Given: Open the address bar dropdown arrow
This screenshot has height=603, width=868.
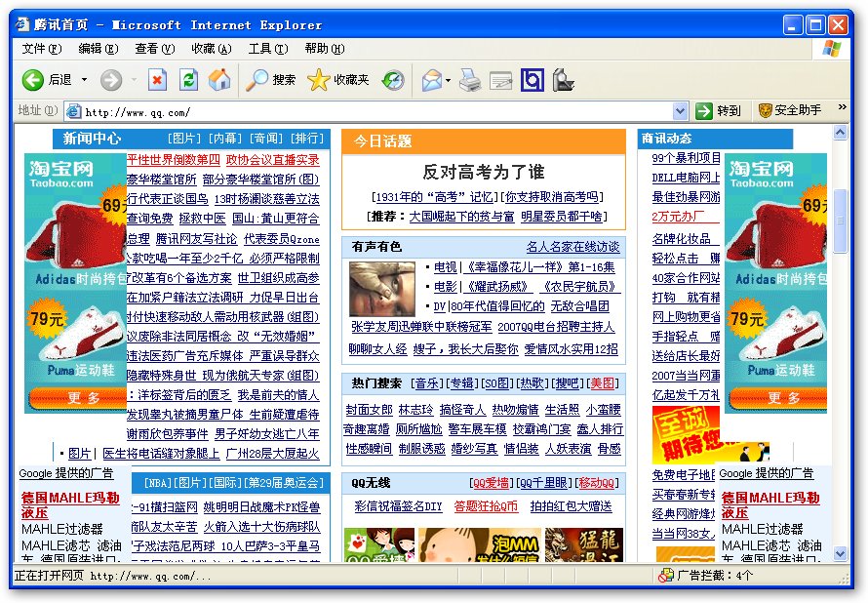Looking at the screenshot, I should pos(681,110).
